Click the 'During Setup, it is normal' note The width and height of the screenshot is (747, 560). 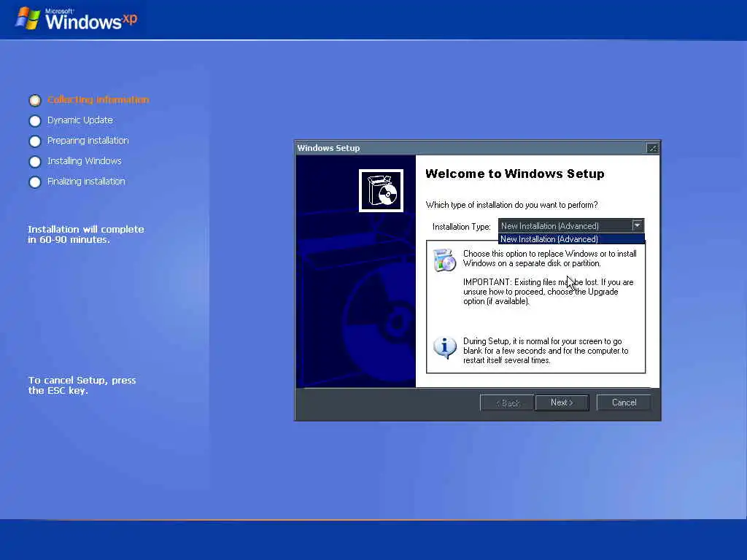[546, 351]
